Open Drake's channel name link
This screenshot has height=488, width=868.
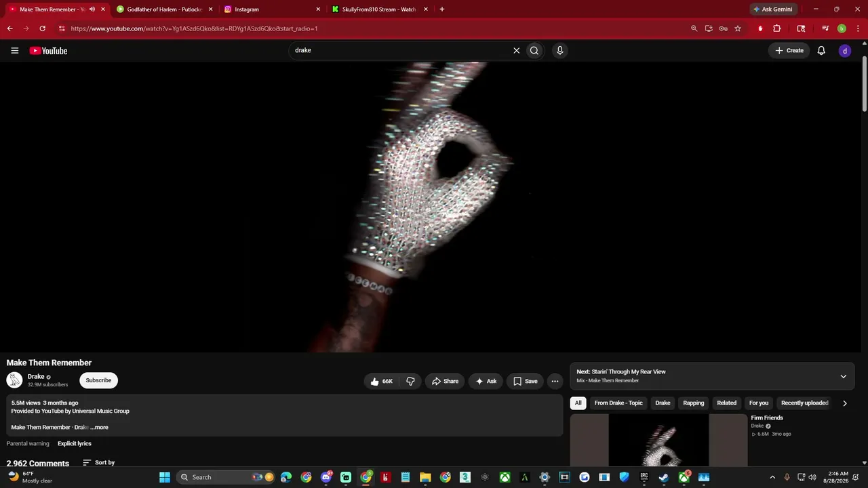pyautogui.click(x=36, y=377)
